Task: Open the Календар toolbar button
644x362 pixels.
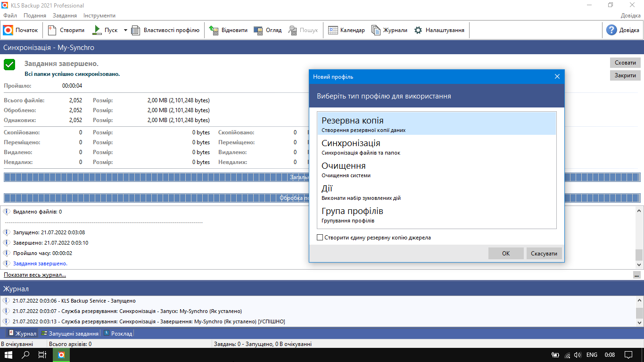Action: click(x=347, y=30)
